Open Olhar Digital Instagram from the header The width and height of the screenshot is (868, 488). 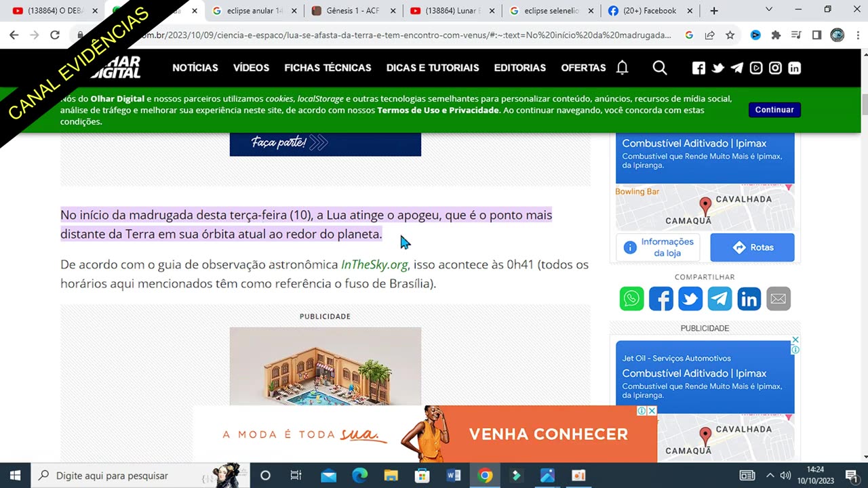point(775,68)
